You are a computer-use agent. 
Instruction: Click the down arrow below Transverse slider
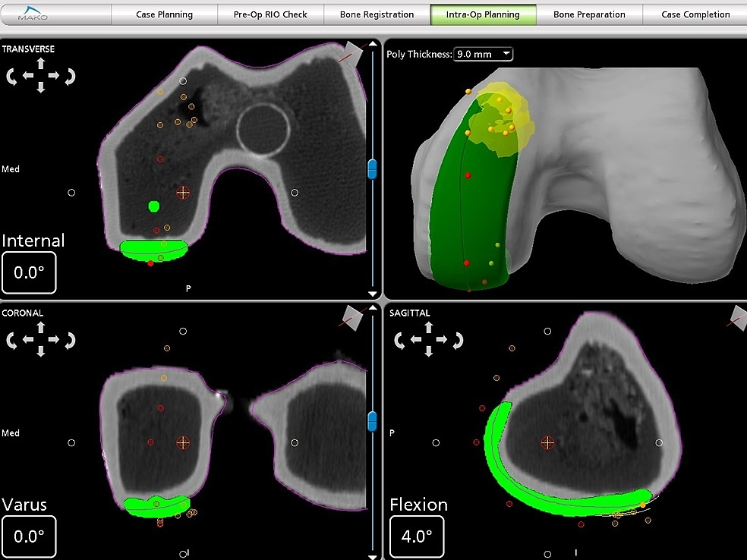(x=372, y=294)
